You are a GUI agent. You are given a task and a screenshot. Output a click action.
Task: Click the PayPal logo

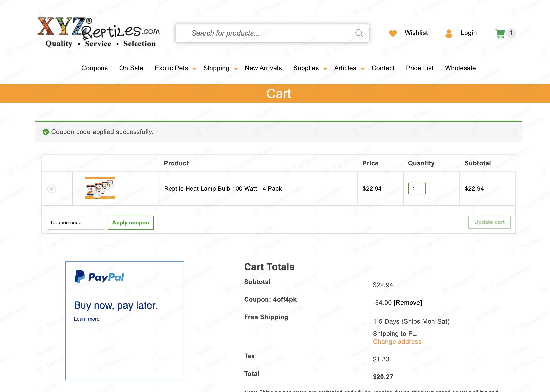(x=99, y=277)
